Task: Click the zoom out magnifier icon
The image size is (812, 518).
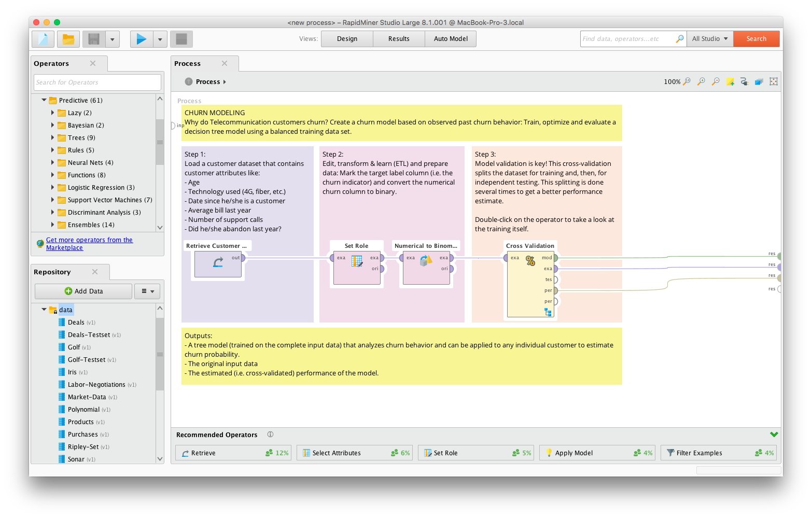Action: [716, 82]
